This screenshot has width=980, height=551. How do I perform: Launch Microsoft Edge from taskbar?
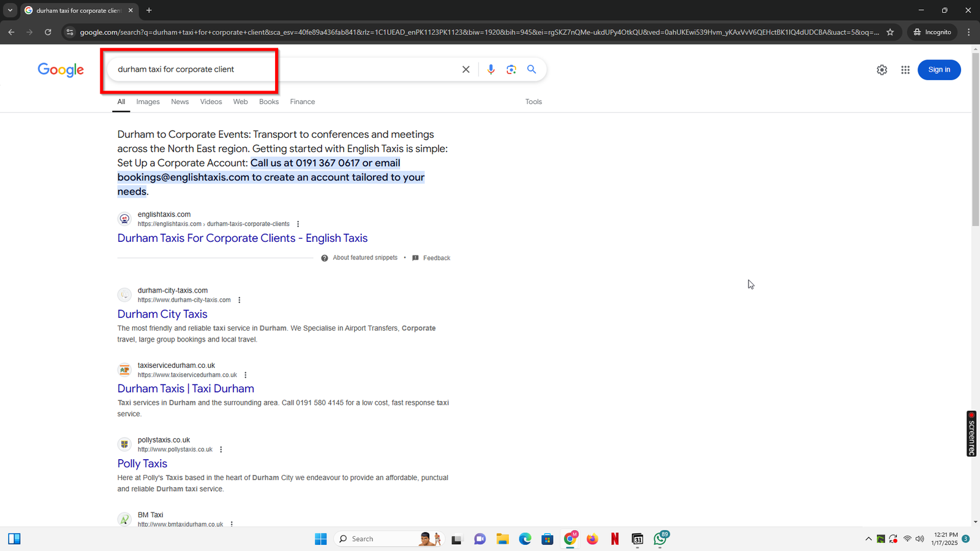525,539
